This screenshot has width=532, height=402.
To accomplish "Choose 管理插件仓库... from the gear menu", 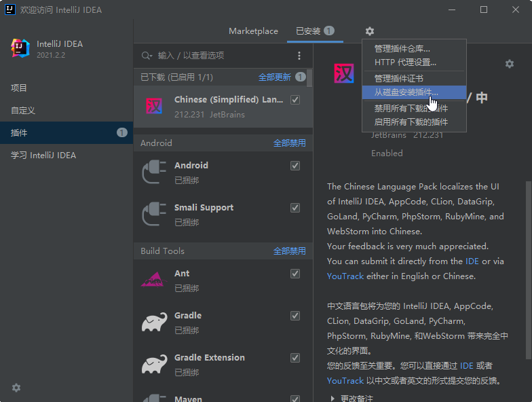I will (x=414, y=49).
